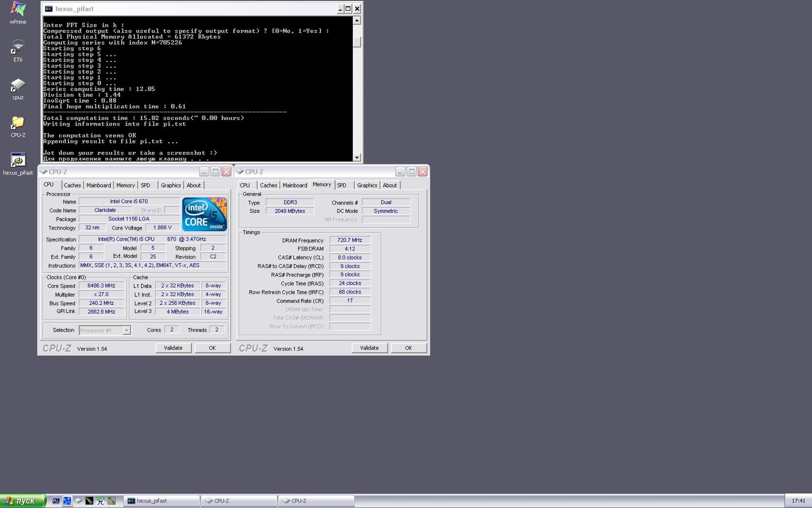Image resolution: width=812 pixels, height=508 pixels.
Task: Click the Name field 'Intel Core i5 670'
Action: (129, 202)
